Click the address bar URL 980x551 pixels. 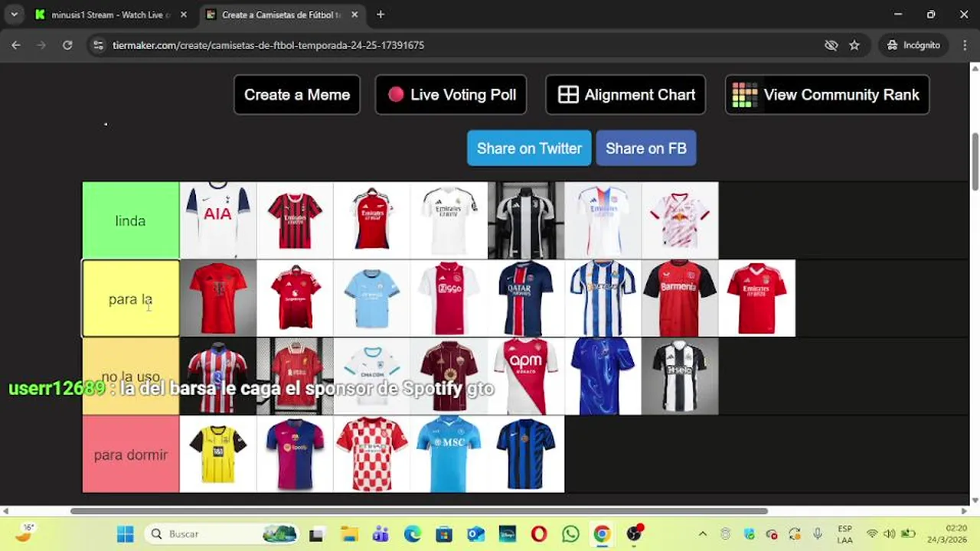(x=268, y=45)
